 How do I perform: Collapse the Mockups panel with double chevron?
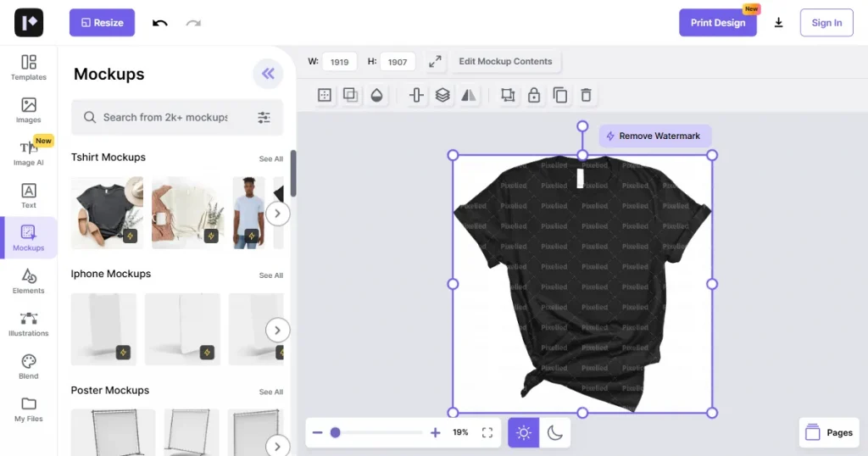click(268, 74)
